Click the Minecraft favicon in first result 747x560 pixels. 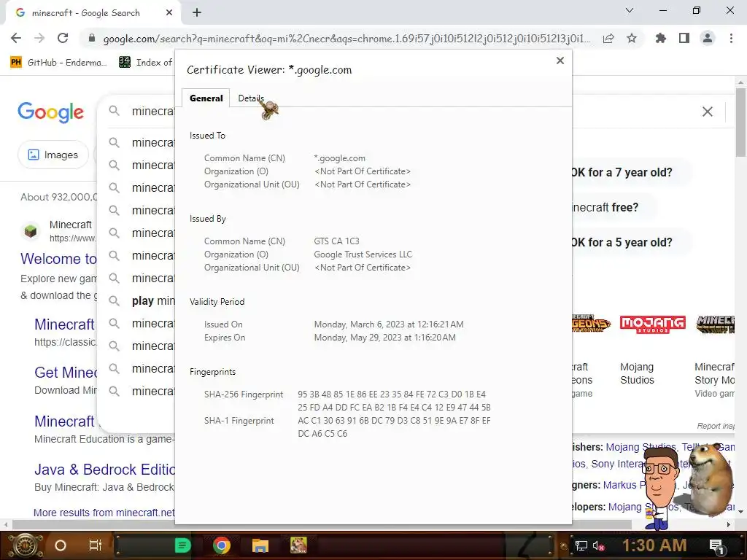31,231
